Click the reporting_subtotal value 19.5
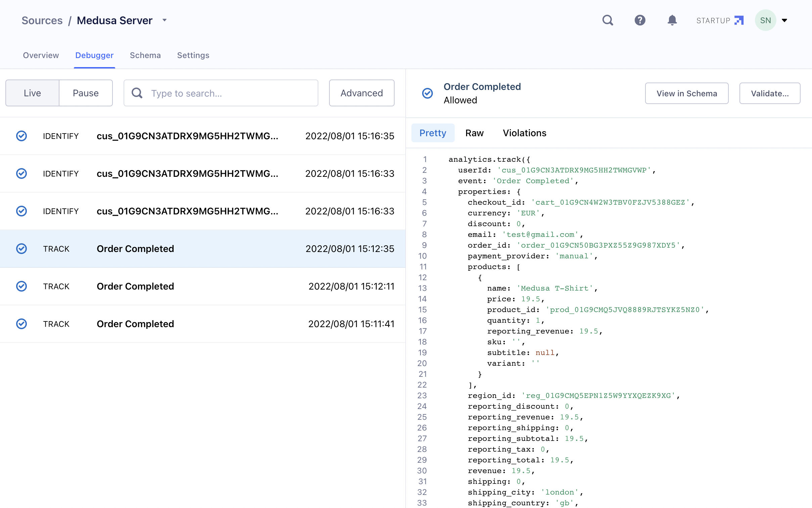Image resolution: width=812 pixels, height=508 pixels. click(574, 439)
